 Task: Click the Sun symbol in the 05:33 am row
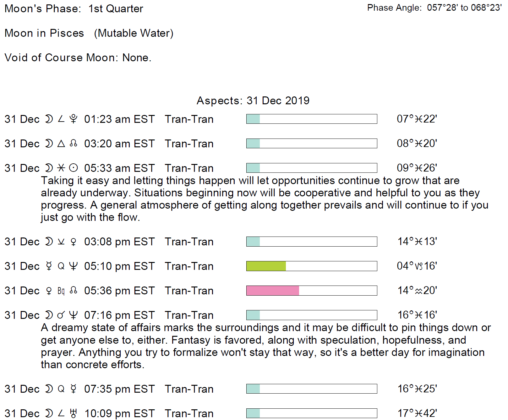(x=74, y=168)
